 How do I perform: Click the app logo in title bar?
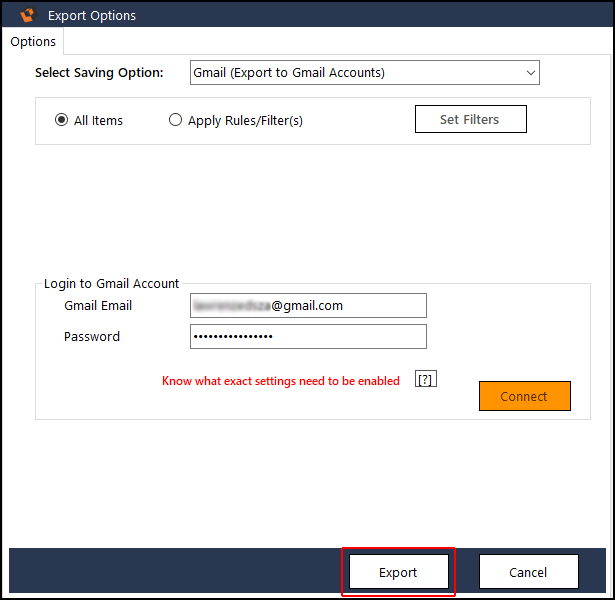[x=28, y=15]
